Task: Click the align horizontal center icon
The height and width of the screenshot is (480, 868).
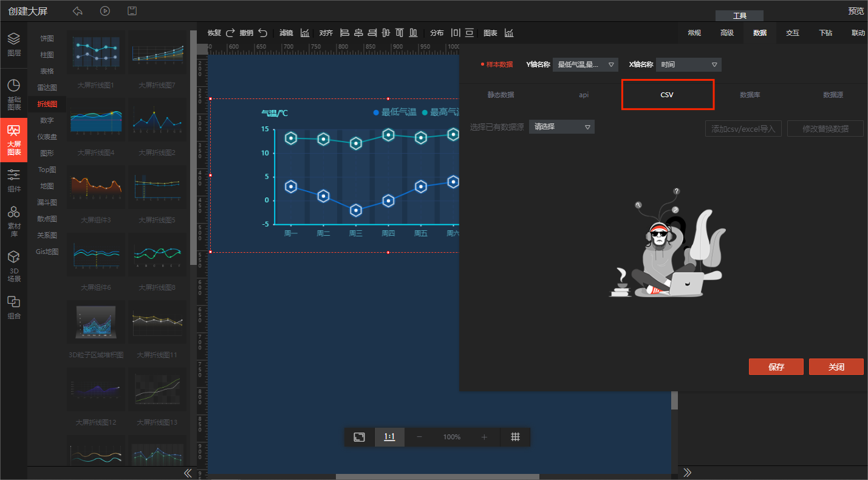Action: tap(358, 33)
